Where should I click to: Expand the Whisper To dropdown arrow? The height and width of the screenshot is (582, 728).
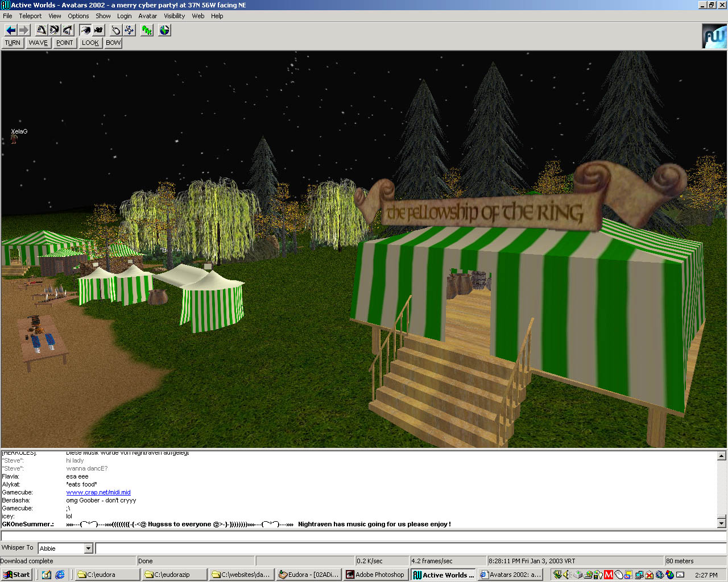(x=88, y=548)
